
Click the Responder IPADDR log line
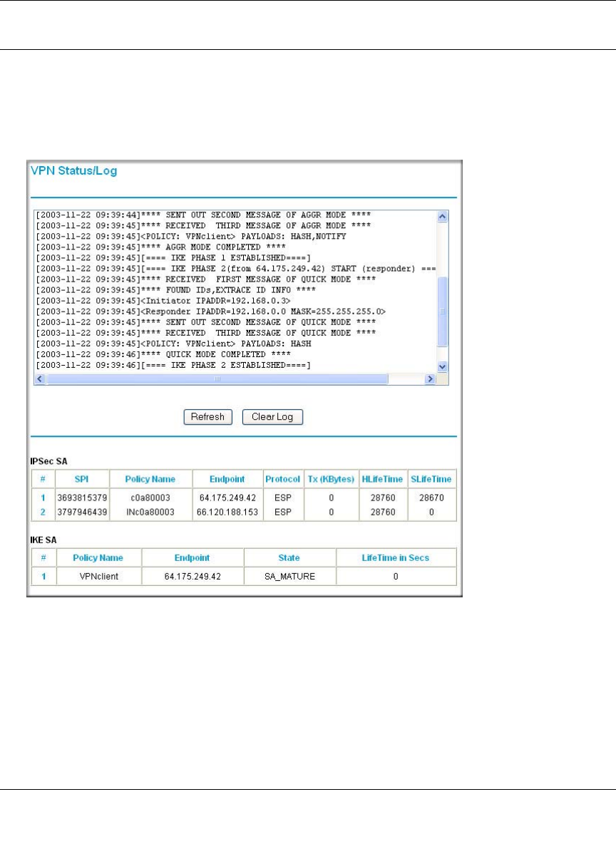(210, 312)
